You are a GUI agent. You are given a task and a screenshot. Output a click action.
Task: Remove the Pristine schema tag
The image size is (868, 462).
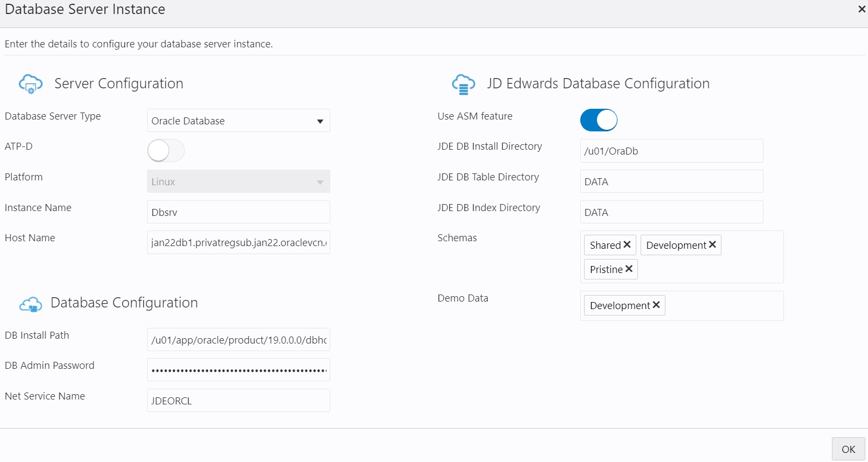tap(629, 269)
